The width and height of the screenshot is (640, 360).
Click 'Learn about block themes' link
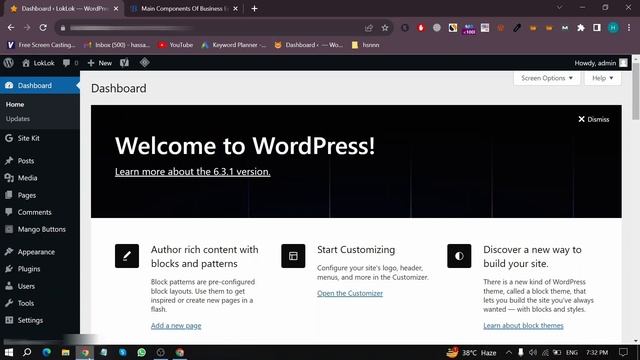(x=523, y=326)
